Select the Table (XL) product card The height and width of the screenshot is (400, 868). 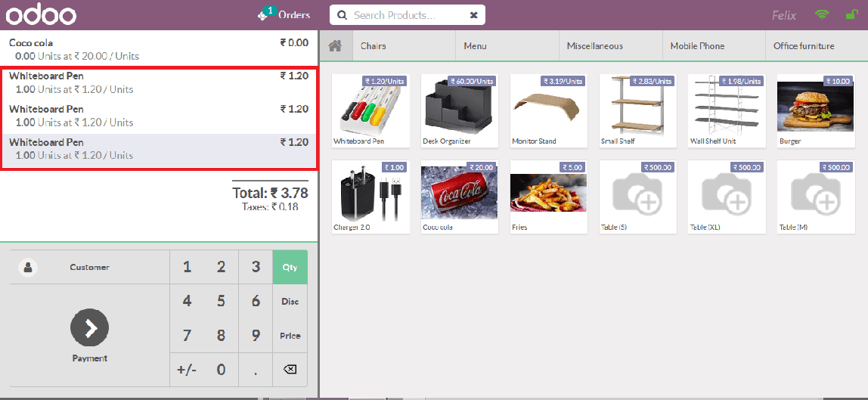[x=727, y=197]
